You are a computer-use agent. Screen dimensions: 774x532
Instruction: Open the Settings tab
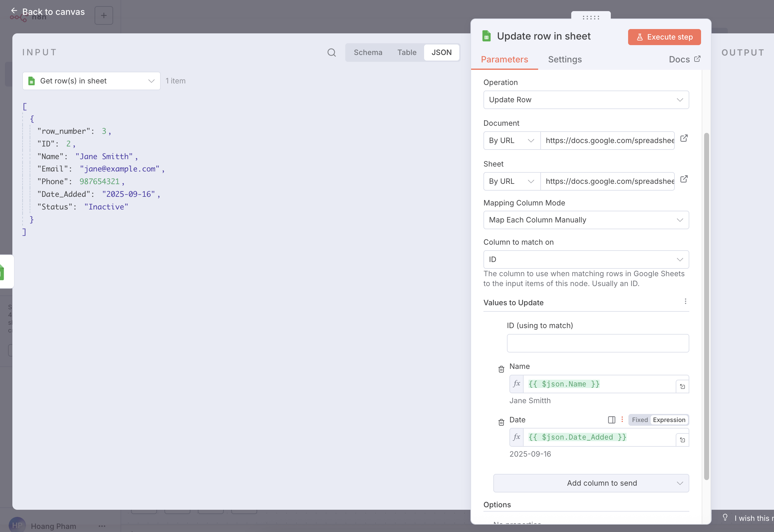(564, 59)
